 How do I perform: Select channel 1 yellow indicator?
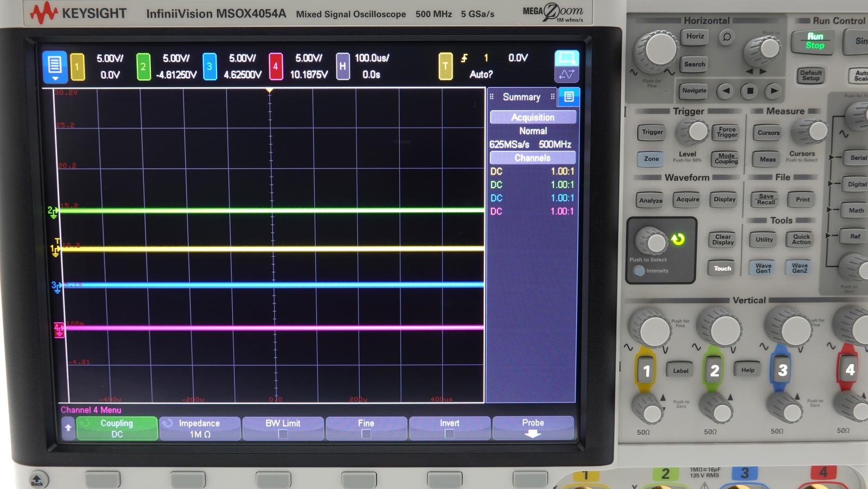[x=77, y=67]
